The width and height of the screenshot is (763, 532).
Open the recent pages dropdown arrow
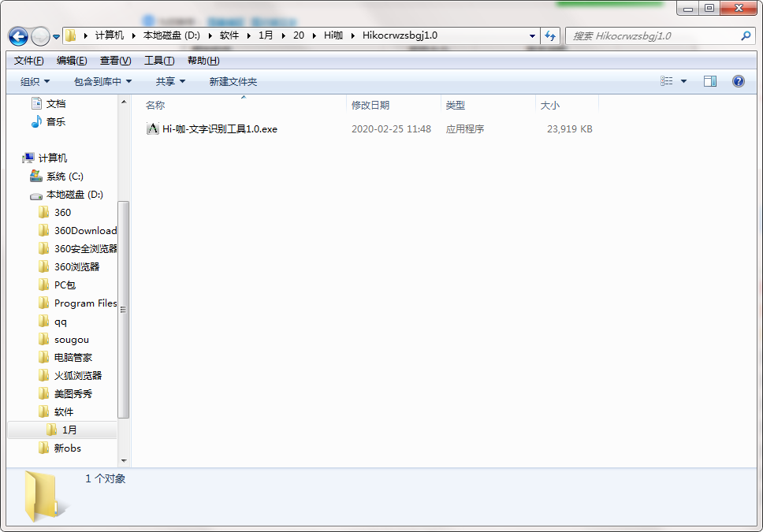coord(56,37)
